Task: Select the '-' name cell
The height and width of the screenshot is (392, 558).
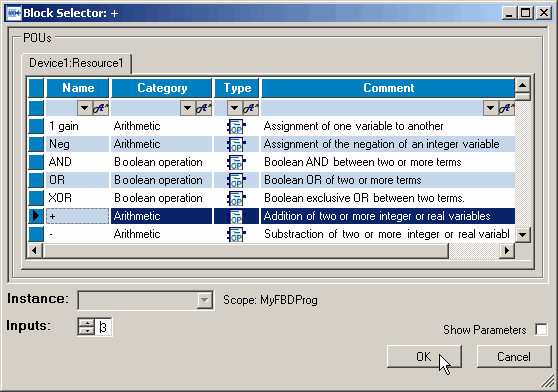Action: pyautogui.click(x=78, y=234)
